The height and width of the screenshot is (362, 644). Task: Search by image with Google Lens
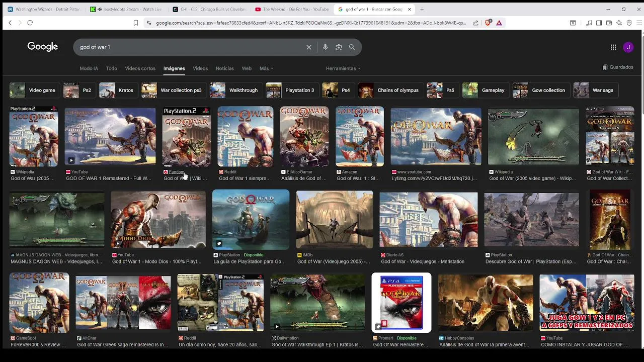click(x=339, y=47)
